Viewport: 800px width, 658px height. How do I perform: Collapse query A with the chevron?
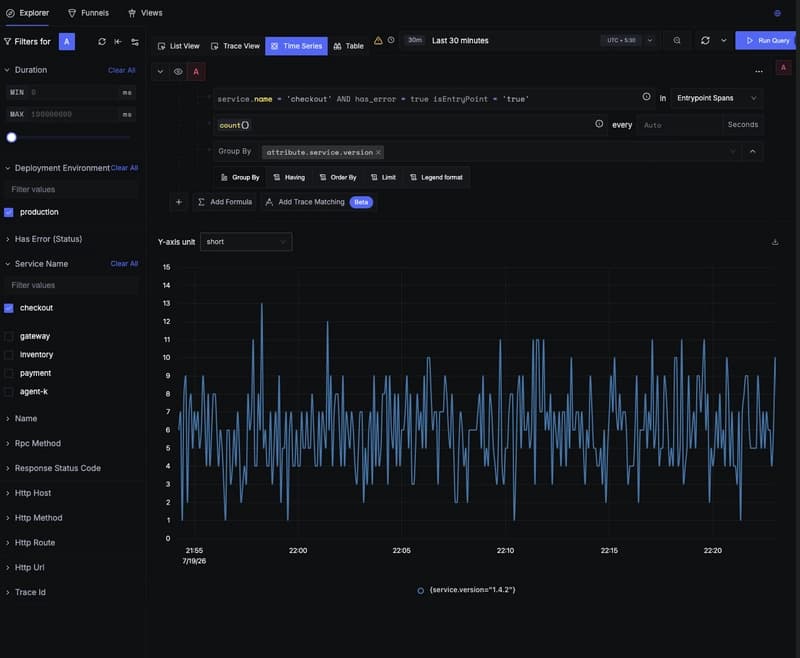coord(160,72)
